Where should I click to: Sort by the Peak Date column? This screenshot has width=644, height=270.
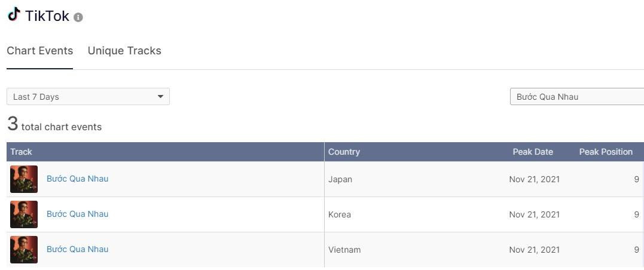point(533,152)
